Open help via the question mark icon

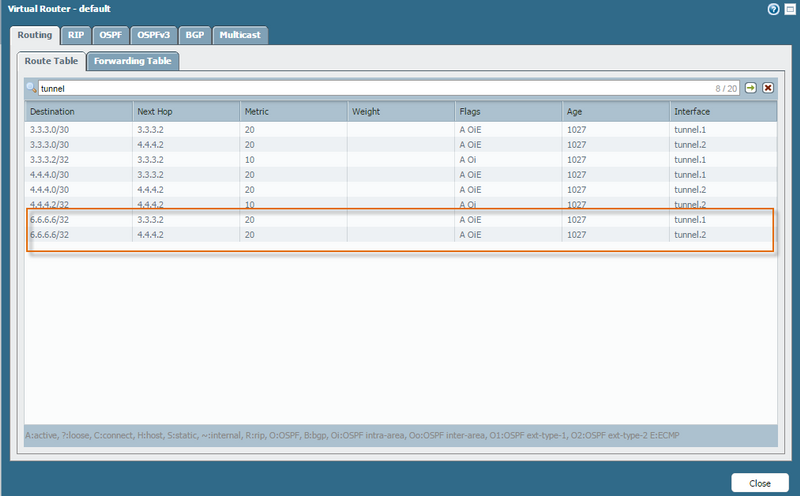point(773,9)
